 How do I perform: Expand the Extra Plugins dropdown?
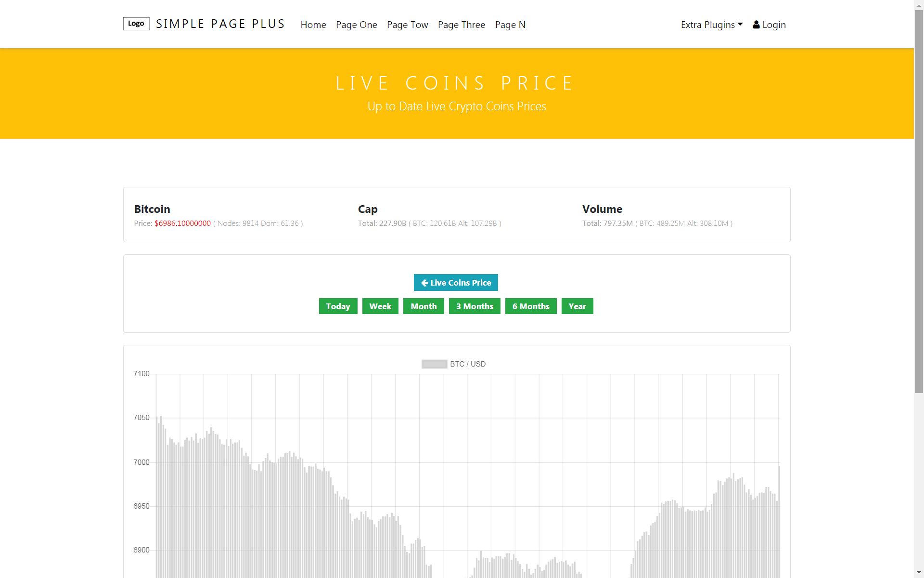point(711,25)
